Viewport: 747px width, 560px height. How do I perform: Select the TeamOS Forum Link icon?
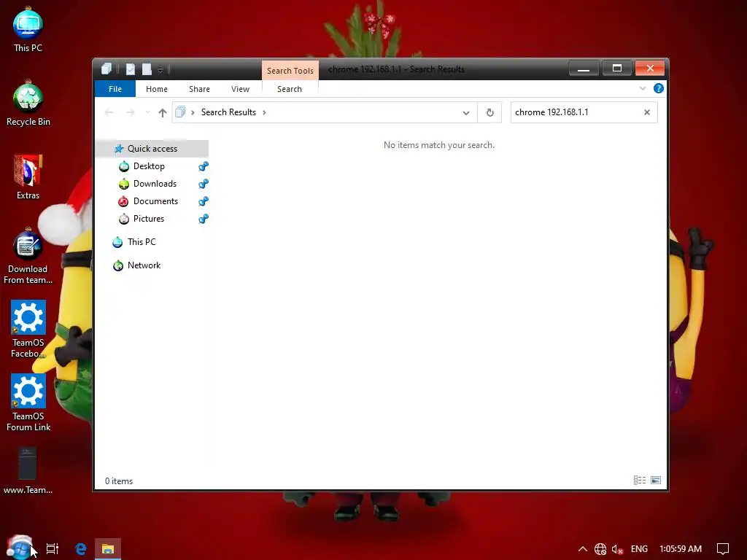pyautogui.click(x=28, y=403)
